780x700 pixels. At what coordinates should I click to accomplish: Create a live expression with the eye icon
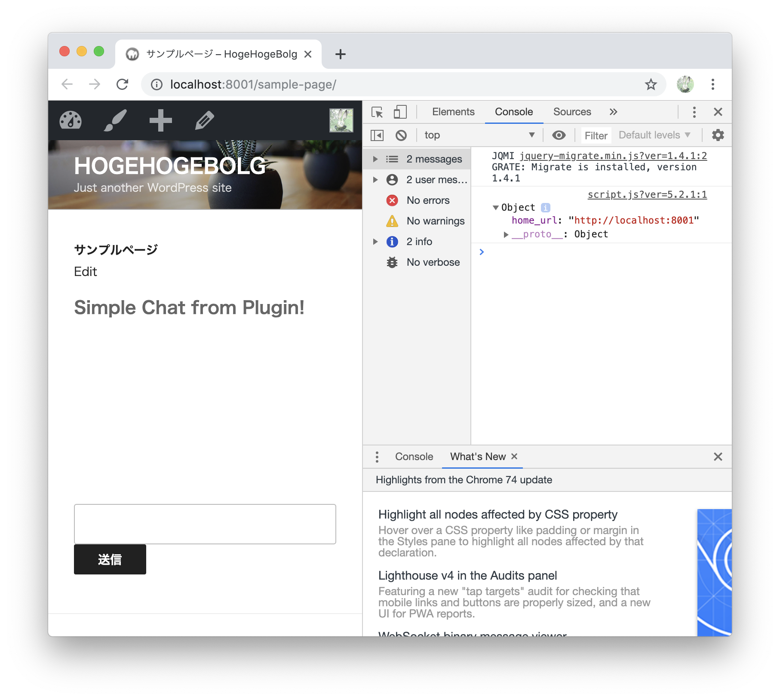point(559,135)
